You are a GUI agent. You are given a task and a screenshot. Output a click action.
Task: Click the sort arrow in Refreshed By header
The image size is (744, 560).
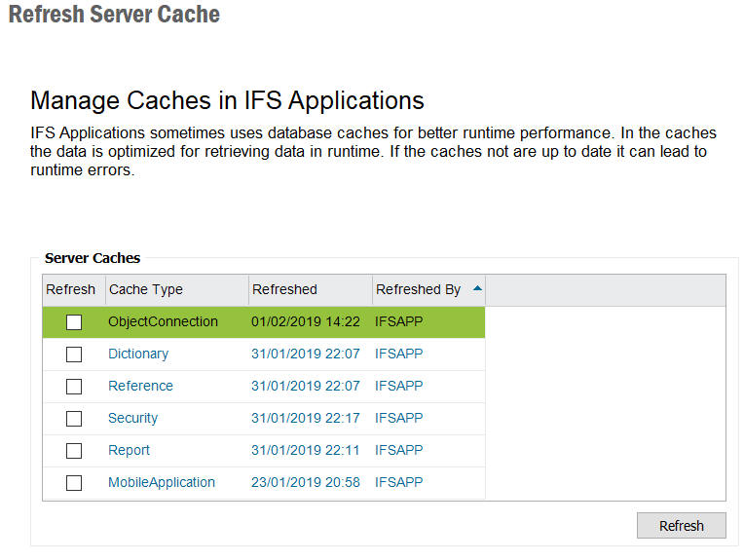(476, 288)
